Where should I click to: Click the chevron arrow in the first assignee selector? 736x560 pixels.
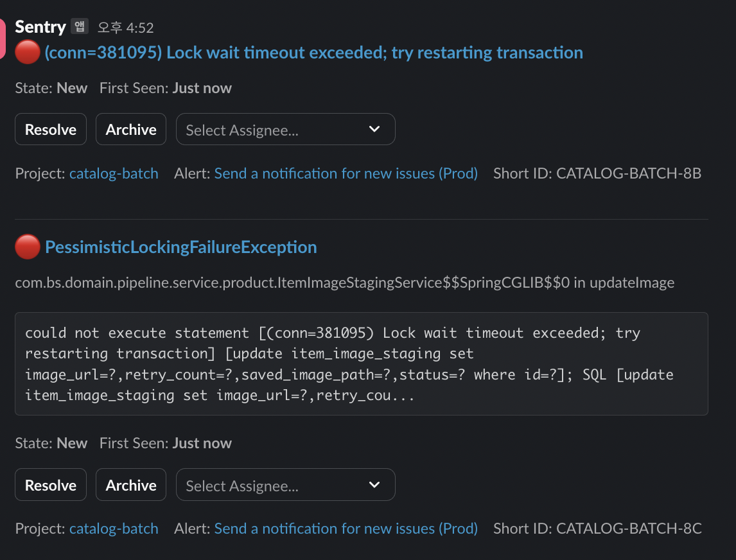click(374, 129)
